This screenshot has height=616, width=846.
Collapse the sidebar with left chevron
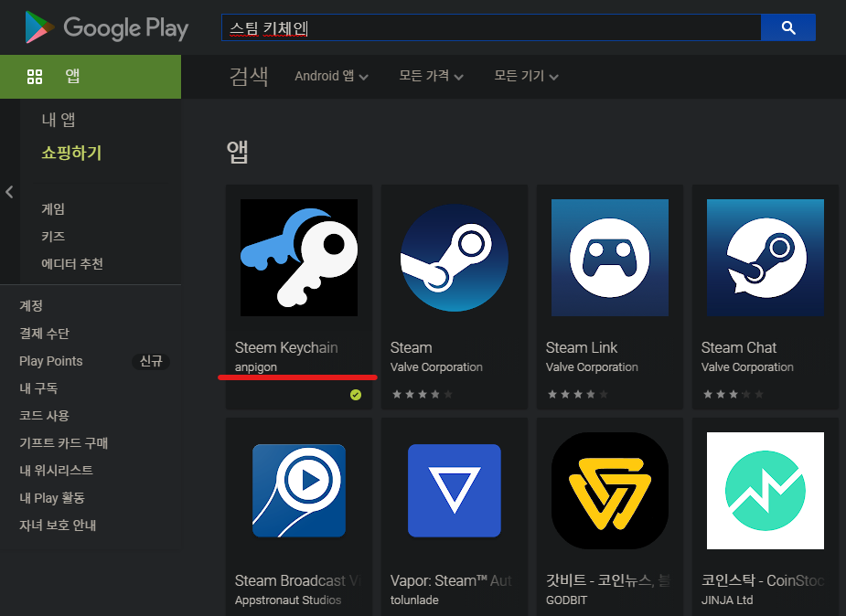[9, 192]
